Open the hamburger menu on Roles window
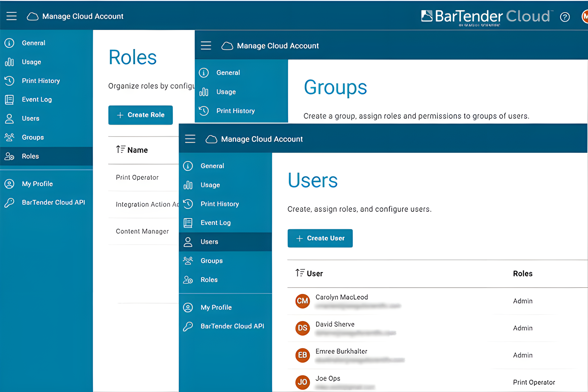 point(12,16)
